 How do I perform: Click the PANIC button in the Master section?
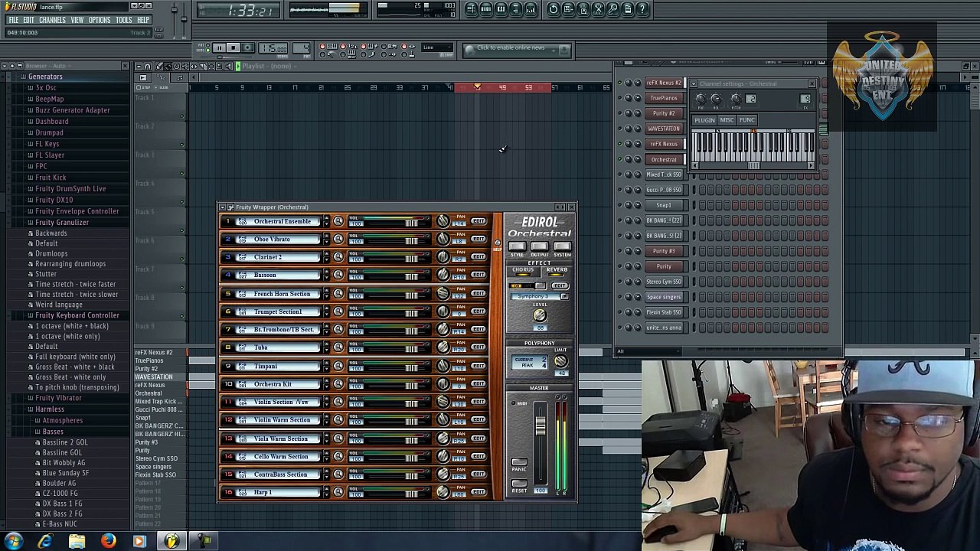pyautogui.click(x=519, y=463)
